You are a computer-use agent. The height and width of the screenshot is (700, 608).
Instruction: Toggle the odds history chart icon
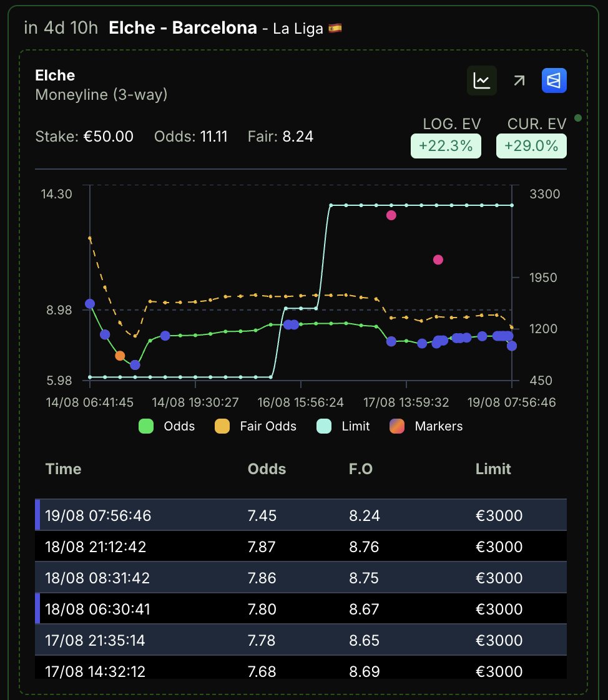(x=481, y=80)
